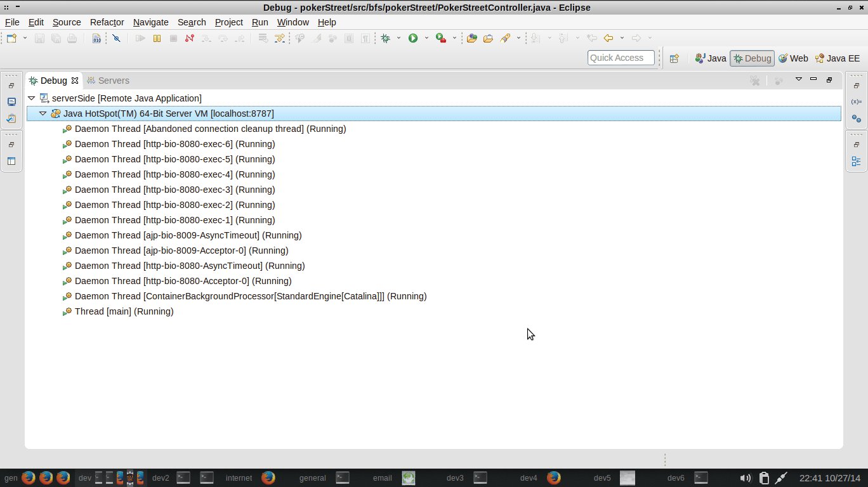
Task: Click the Breakpoints icon in the right sidebar
Action: click(856, 119)
